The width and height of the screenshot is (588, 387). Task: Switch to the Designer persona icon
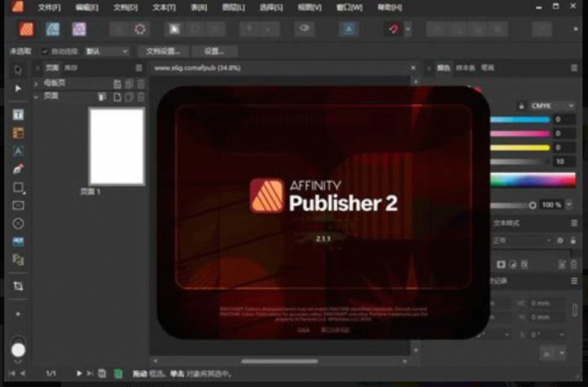point(52,29)
